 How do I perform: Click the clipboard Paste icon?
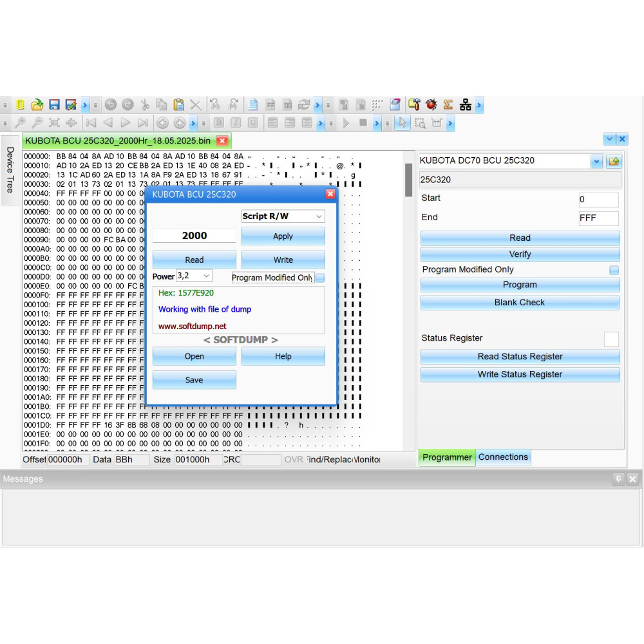pyautogui.click(x=178, y=105)
